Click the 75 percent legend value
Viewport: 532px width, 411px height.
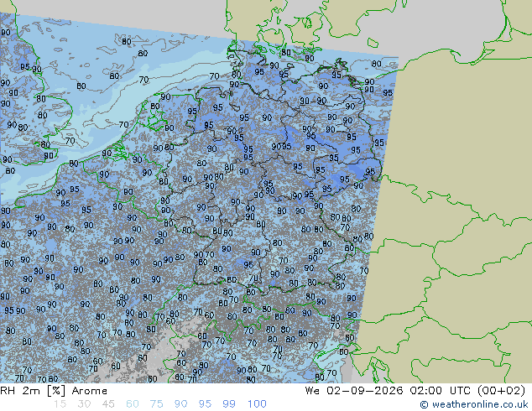click(156, 404)
